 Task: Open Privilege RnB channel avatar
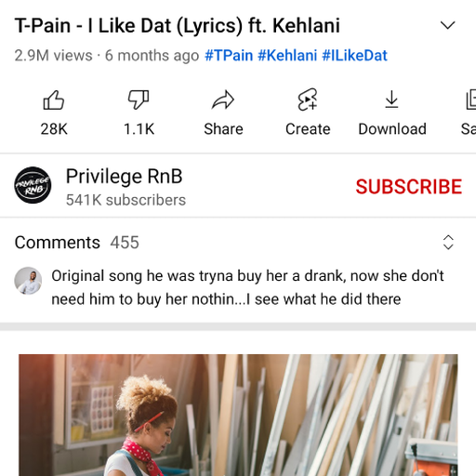point(33,185)
